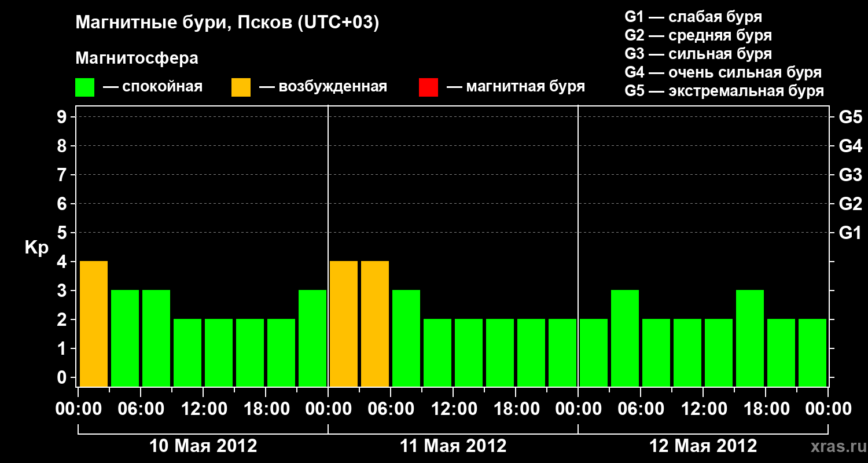Image resolution: width=868 pixels, height=463 pixels.
Task: Click the G2 label on right axis
Action: [x=850, y=204]
